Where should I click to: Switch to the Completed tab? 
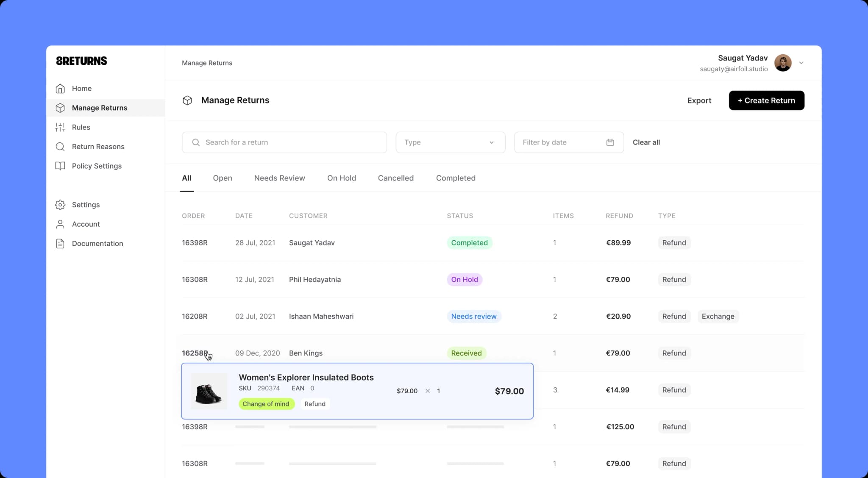pyautogui.click(x=456, y=178)
